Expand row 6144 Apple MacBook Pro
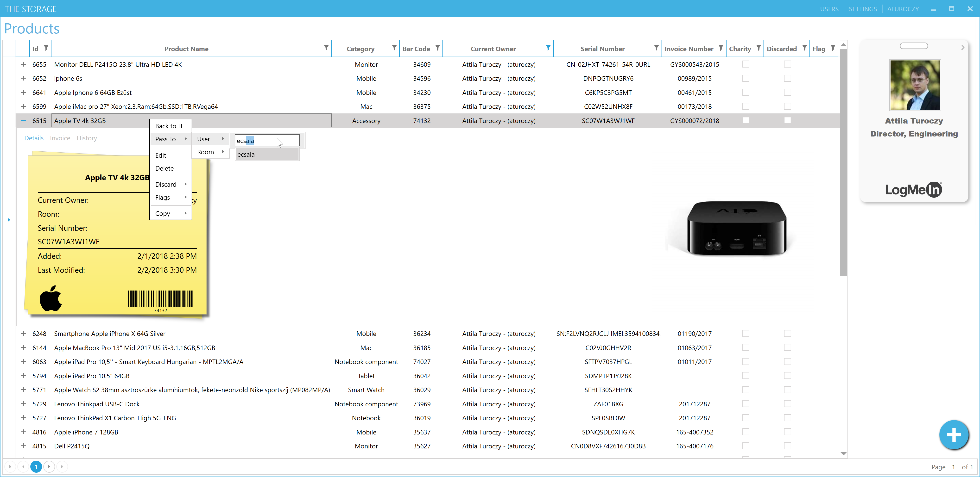 pos(24,347)
